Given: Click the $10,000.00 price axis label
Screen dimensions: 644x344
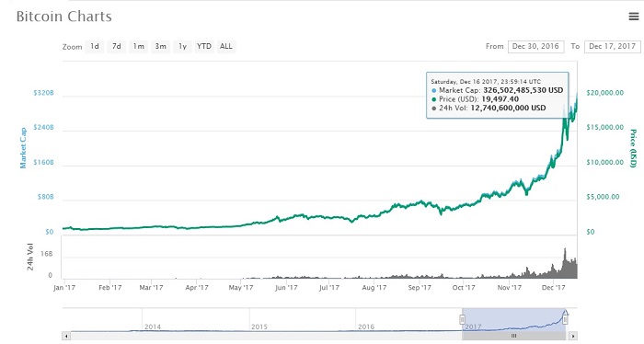Looking at the screenshot, I should (x=605, y=162).
